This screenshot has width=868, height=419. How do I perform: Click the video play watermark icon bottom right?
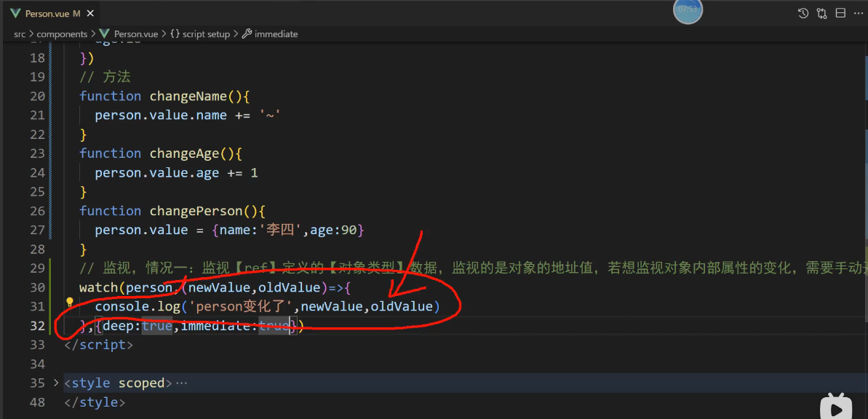(837, 407)
